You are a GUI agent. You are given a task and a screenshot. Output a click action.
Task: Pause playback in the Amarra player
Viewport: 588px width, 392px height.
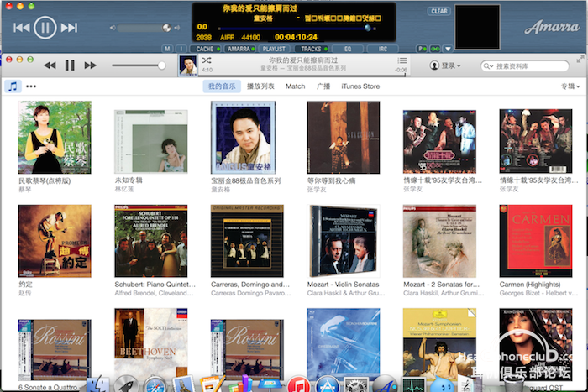pos(45,28)
